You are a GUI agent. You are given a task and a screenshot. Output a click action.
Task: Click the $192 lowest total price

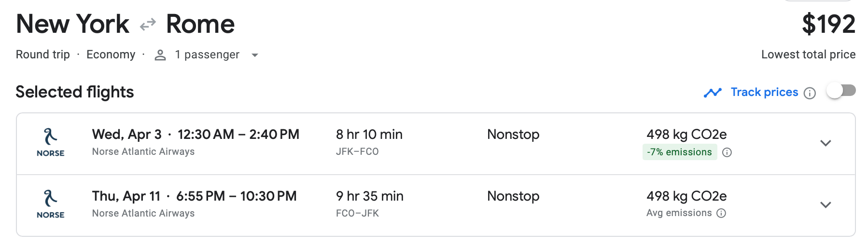(x=828, y=24)
